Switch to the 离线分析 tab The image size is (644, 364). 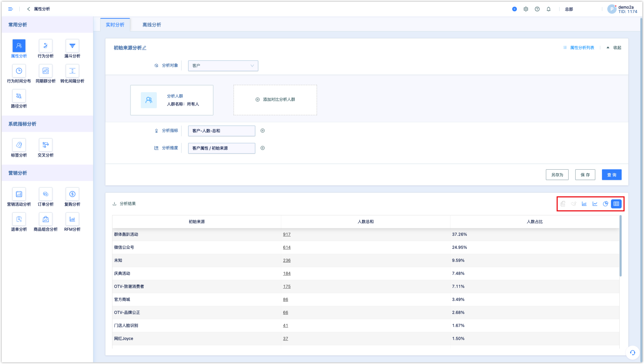coord(152,25)
